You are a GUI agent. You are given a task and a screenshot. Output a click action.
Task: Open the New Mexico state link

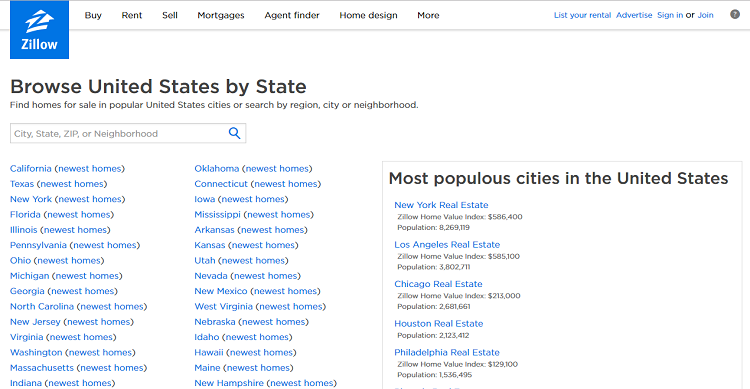tap(221, 291)
